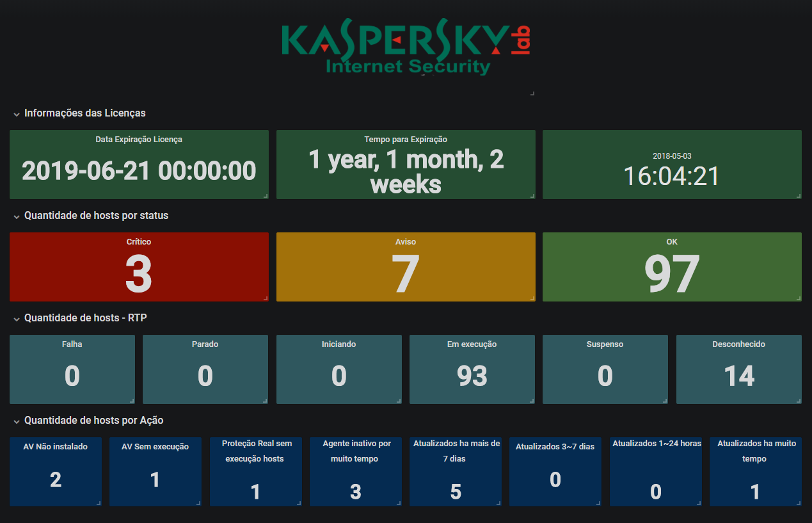The image size is (812, 523).
Task: Open the Informações das Licenças row title
Action: [x=85, y=113]
